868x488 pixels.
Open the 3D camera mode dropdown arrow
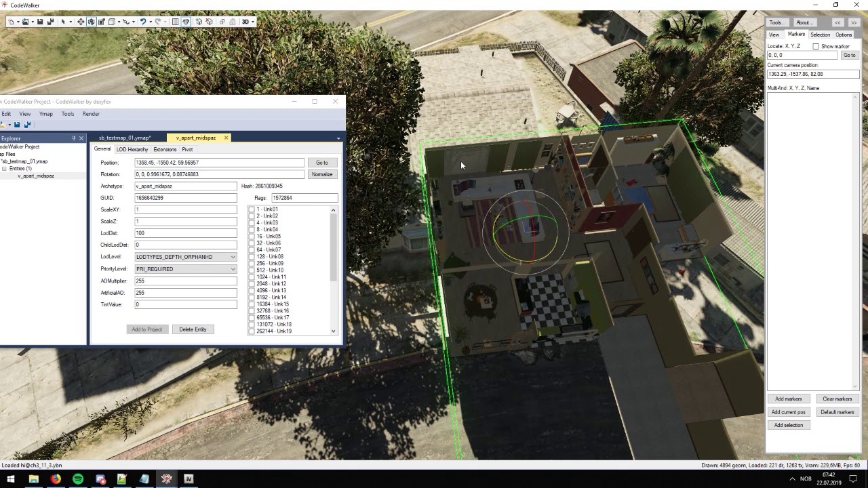253,22
